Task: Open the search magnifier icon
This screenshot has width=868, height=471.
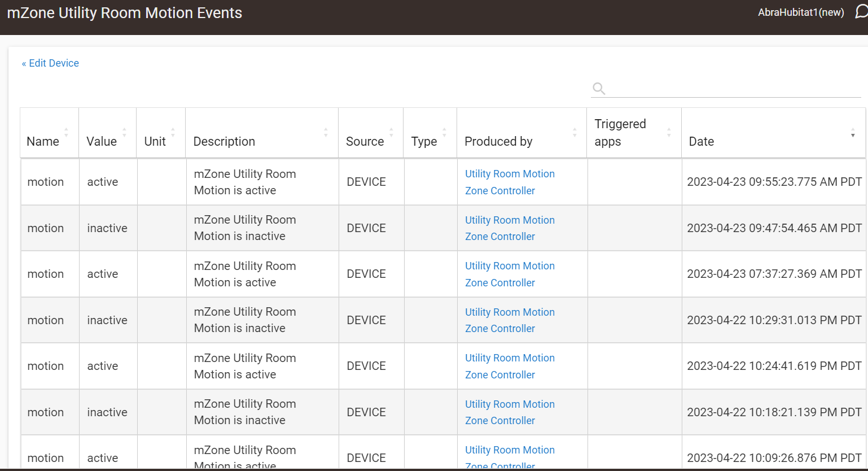Action: (599, 88)
